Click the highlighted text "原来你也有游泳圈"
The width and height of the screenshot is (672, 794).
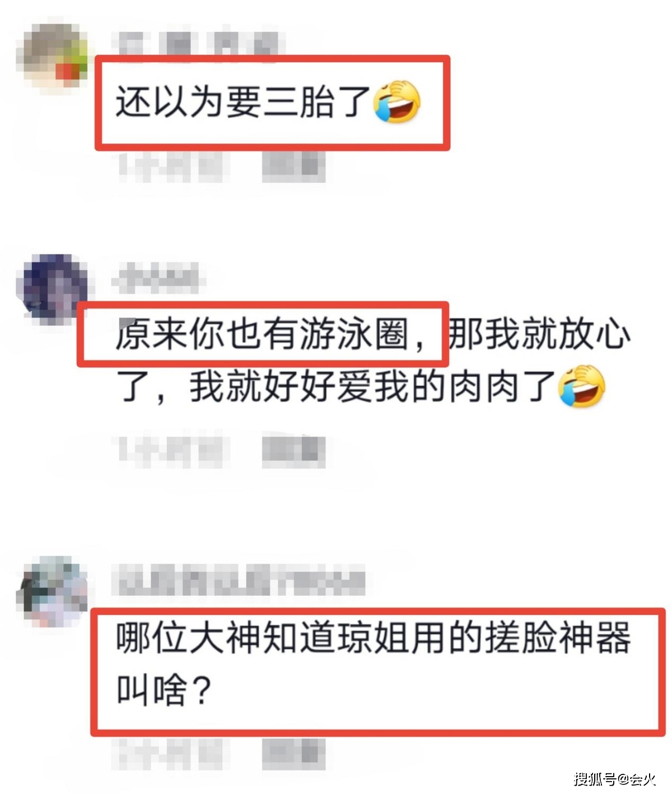262,335
